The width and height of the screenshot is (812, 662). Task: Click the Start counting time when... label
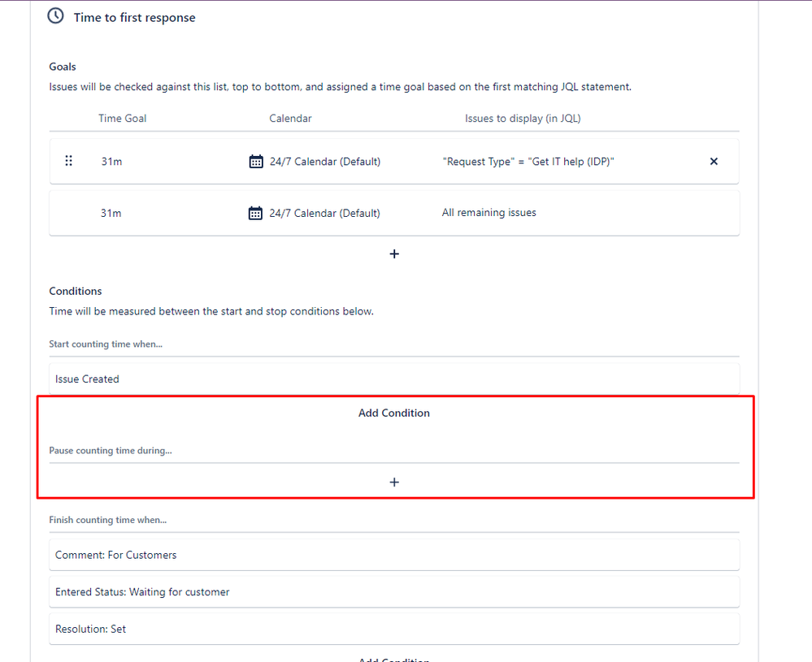click(x=106, y=344)
